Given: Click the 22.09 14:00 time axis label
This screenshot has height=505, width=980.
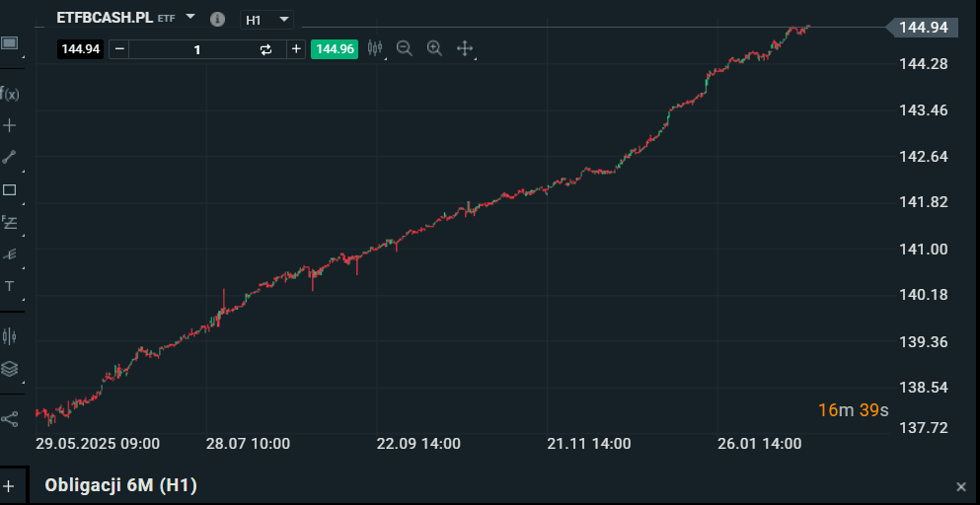Looking at the screenshot, I should point(418,444).
